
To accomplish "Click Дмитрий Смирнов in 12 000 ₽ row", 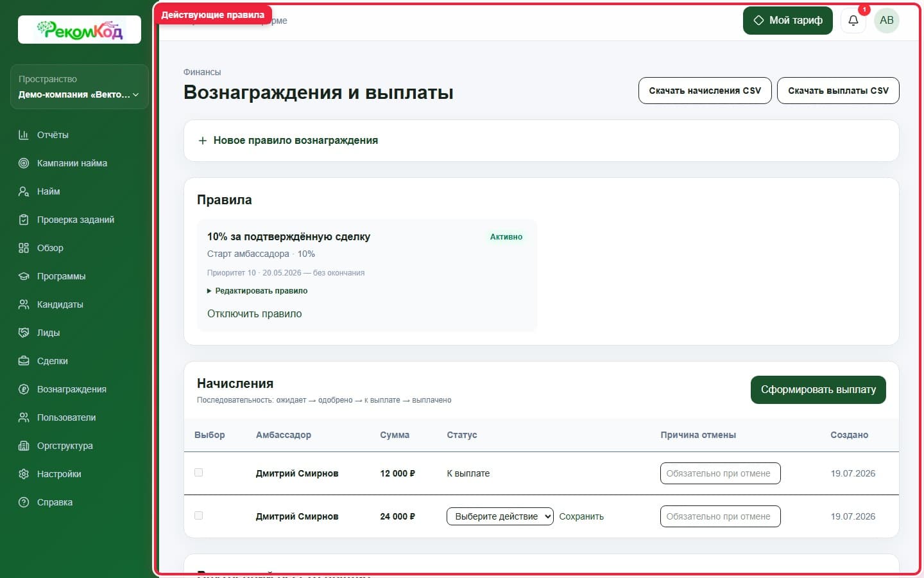I will 297,473.
